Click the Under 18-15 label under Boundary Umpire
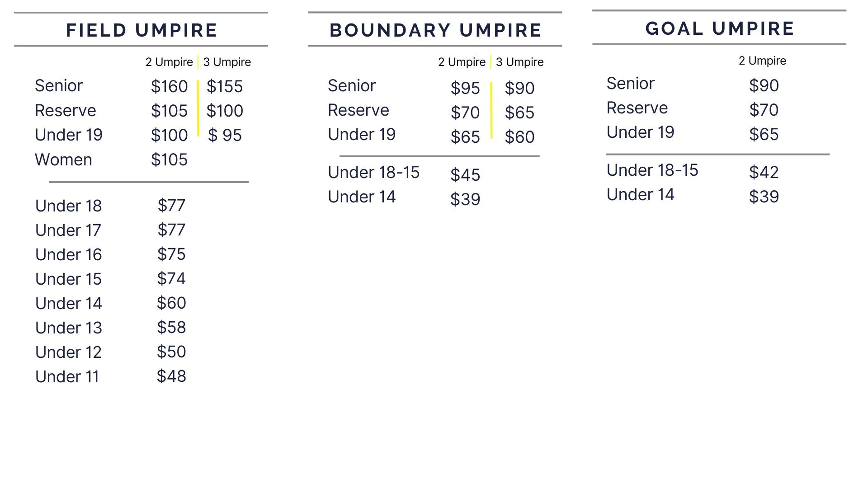Screen dimensions: 868x488 [373, 172]
